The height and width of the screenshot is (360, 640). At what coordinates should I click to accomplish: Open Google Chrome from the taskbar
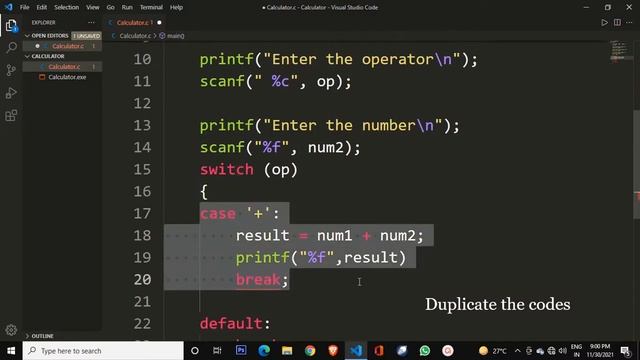tap(310, 350)
